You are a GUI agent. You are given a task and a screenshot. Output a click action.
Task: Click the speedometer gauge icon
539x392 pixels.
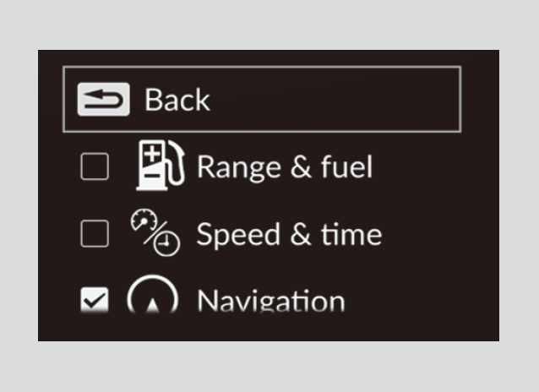pyautogui.click(x=142, y=220)
